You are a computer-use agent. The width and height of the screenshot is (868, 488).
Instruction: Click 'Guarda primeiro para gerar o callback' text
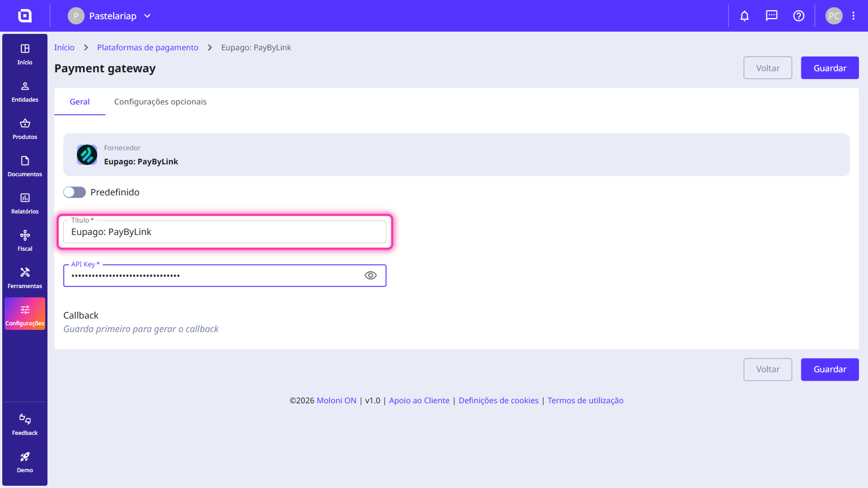pyautogui.click(x=141, y=329)
